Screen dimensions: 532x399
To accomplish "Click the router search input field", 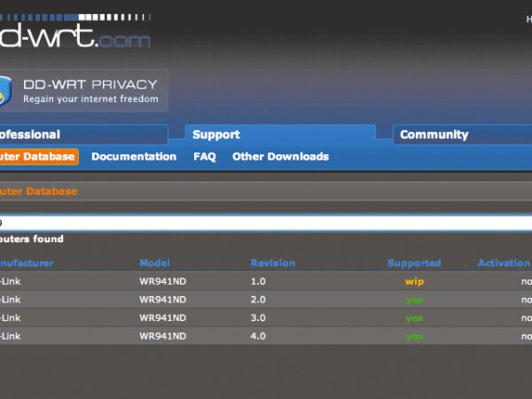I will coord(266,223).
